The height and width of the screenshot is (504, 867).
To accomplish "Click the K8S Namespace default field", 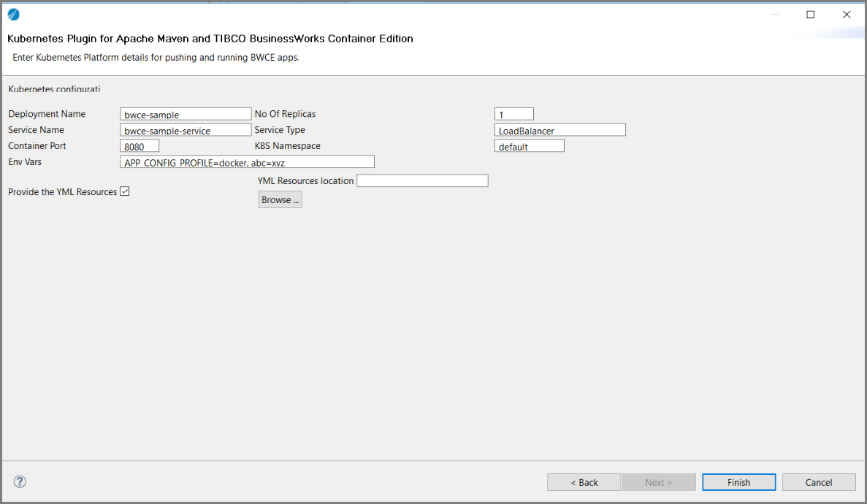I will (530, 146).
